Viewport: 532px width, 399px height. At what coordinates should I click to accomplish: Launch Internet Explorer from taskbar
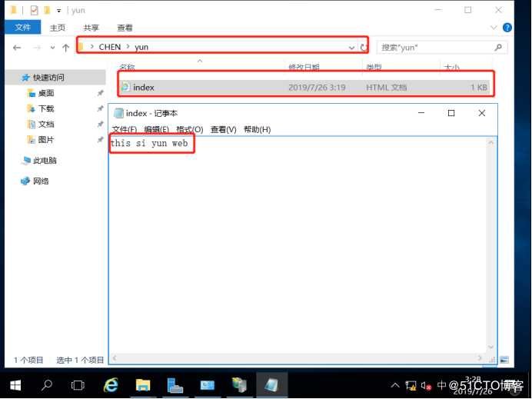111,385
